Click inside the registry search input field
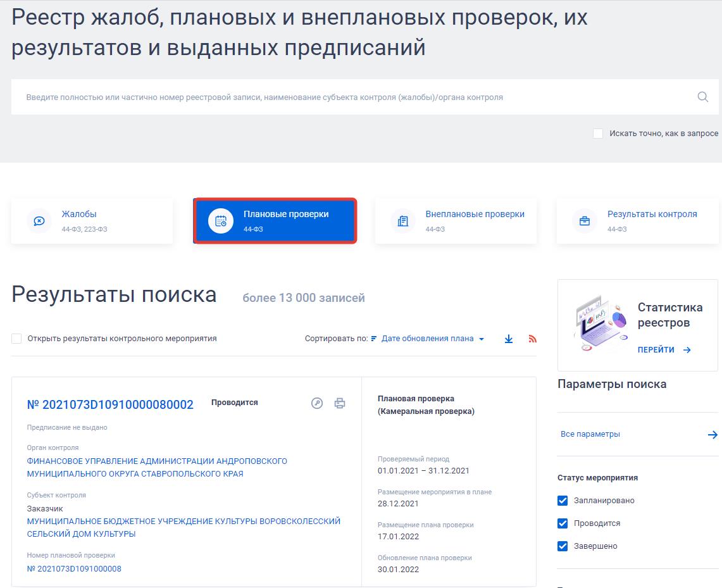722x588 pixels. [253, 97]
